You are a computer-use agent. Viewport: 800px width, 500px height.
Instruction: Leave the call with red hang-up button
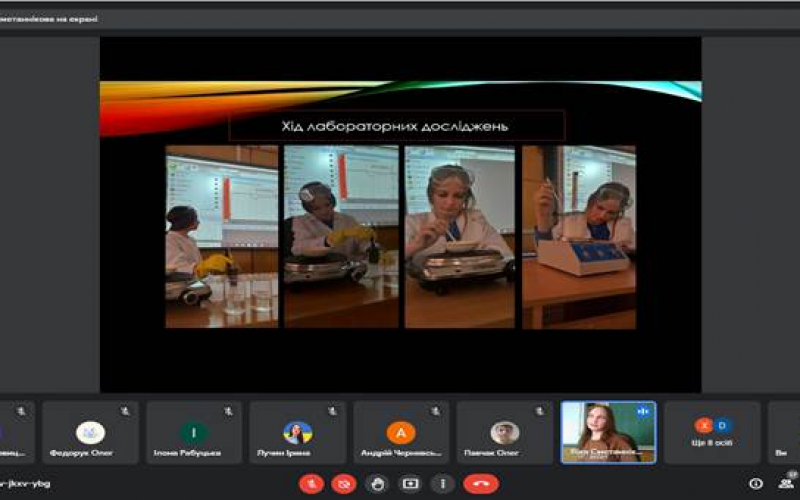pos(481,483)
